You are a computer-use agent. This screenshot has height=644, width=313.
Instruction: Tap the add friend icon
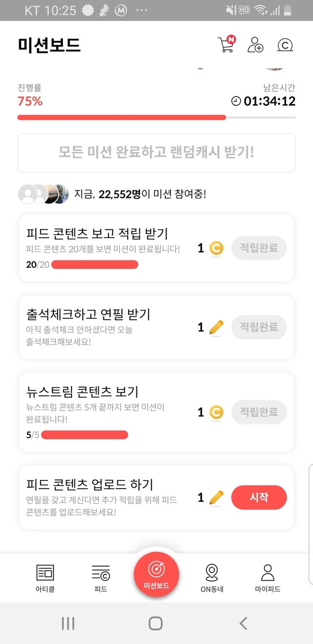point(255,45)
